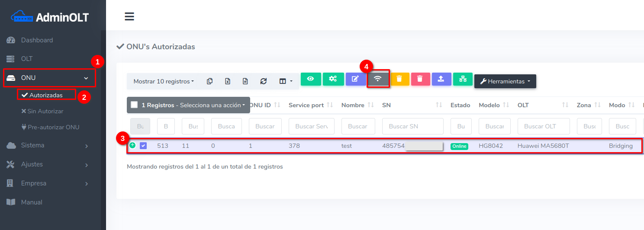This screenshot has width=644, height=230.
Task: Click the green eye view button
Action: point(311,79)
